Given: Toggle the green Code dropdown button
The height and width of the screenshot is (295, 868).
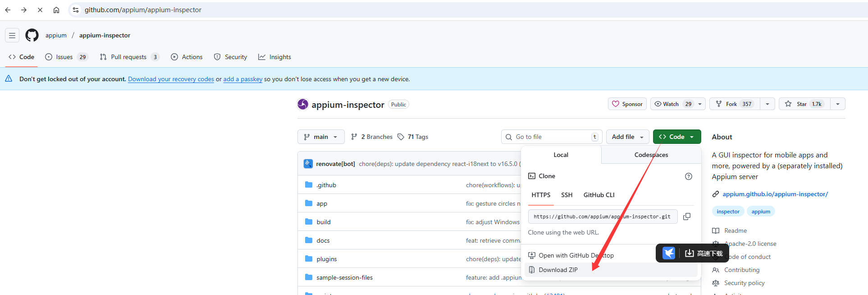Looking at the screenshot, I should tap(677, 137).
